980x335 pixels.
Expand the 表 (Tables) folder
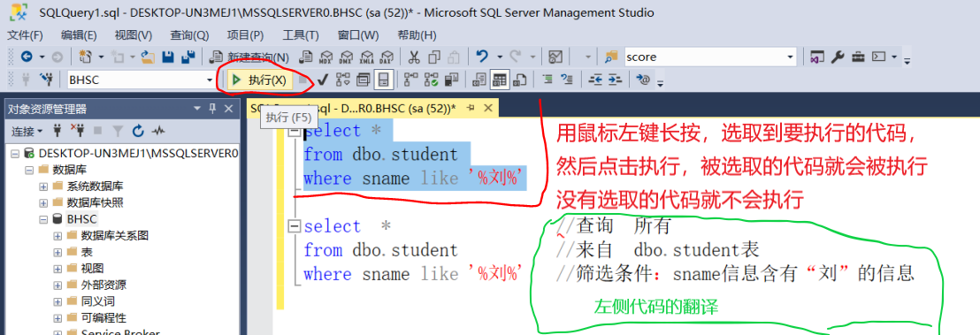(x=57, y=252)
